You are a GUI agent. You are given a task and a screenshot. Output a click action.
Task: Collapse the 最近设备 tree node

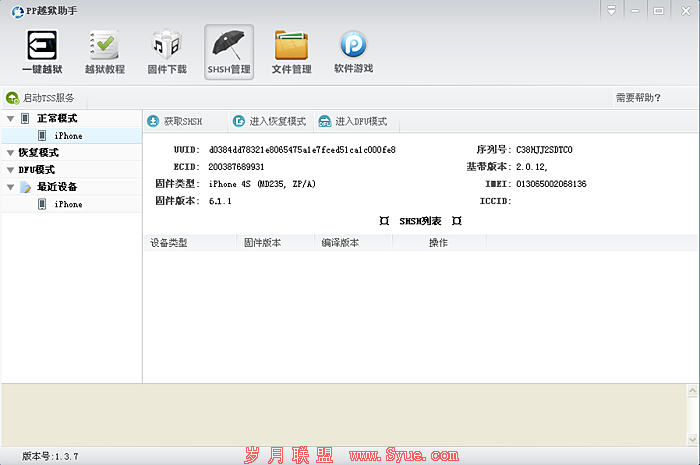click(x=10, y=187)
